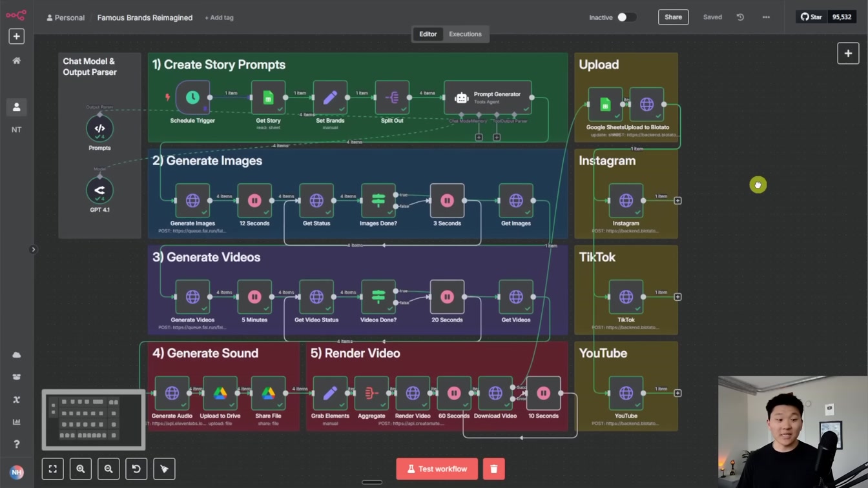The height and width of the screenshot is (488, 868).
Task: Open the Grab Elements edit node
Action: [x=330, y=393]
